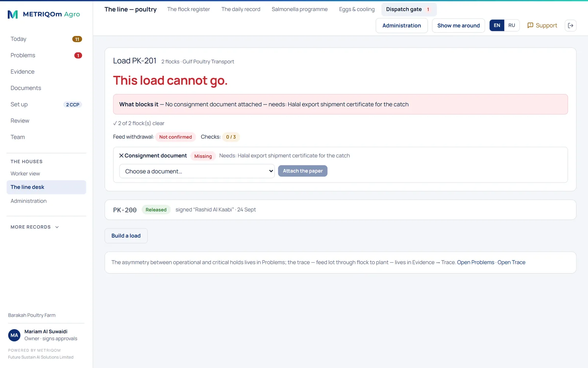This screenshot has height=368, width=588.
Task: Select the Dispatch gate tab
Action: point(409,9)
